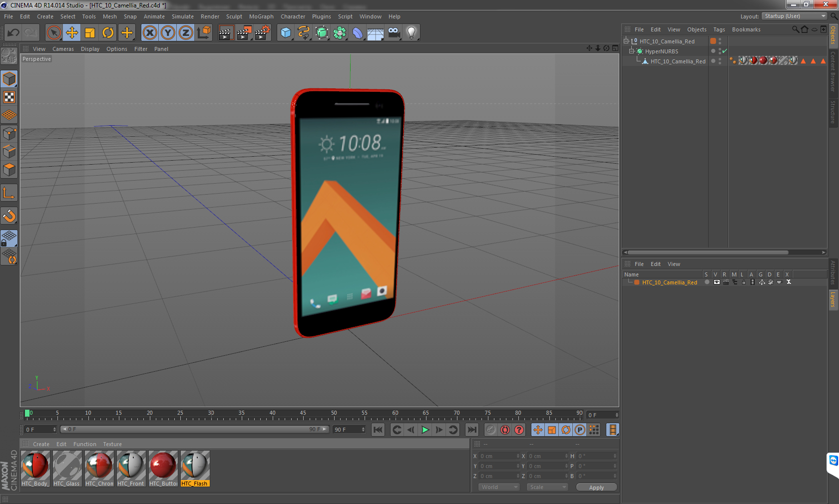Select HTC_10_Camellia_Red child object
This screenshot has width=839, height=504.
(x=678, y=61)
